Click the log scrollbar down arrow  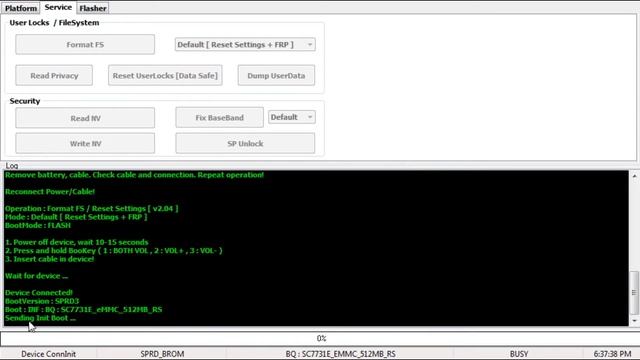(x=634, y=321)
